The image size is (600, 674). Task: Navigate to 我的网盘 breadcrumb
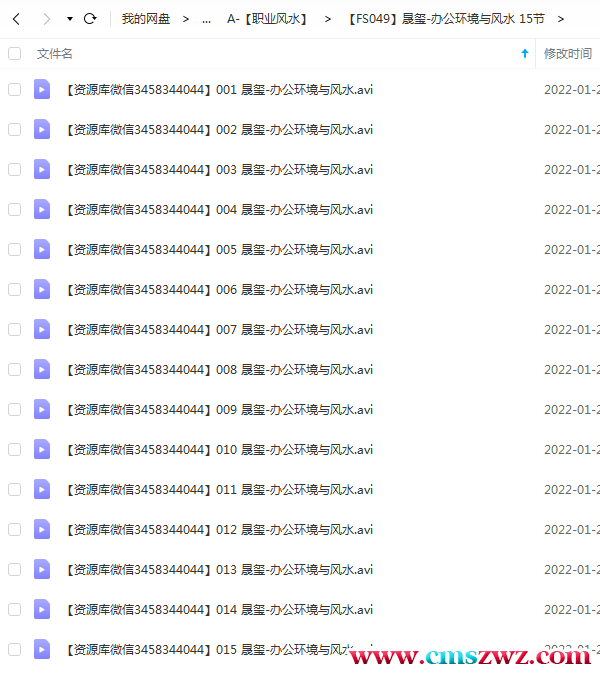coord(146,19)
